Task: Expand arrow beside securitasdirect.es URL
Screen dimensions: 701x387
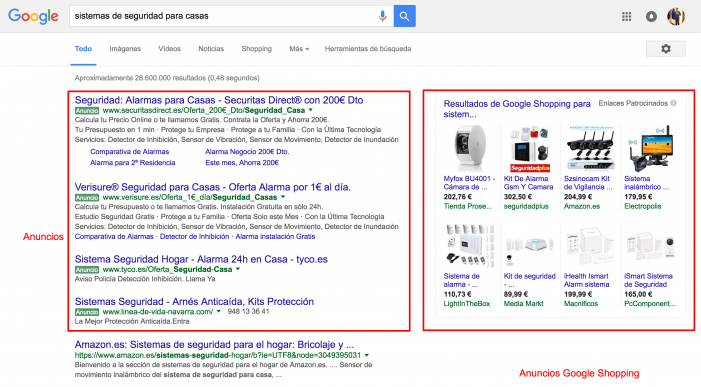Action: [311, 110]
